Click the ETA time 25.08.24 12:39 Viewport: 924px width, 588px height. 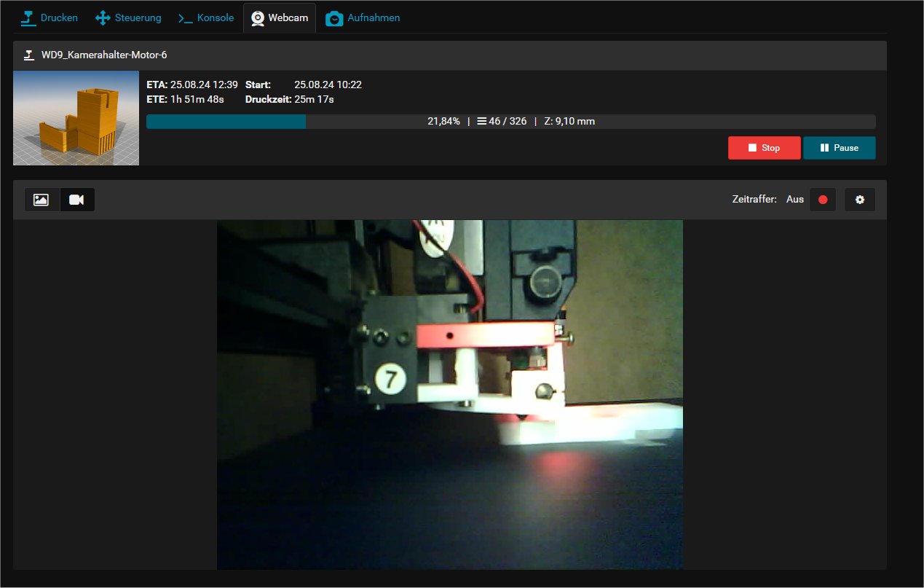click(204, 85)
